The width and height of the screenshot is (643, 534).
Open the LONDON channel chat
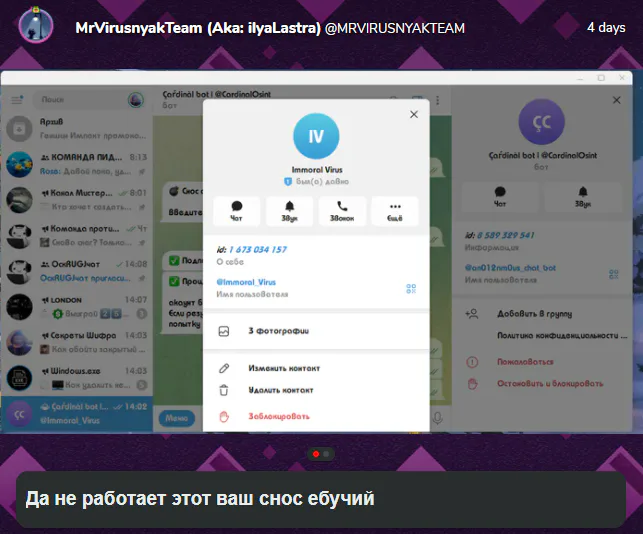tap(77, 307)
